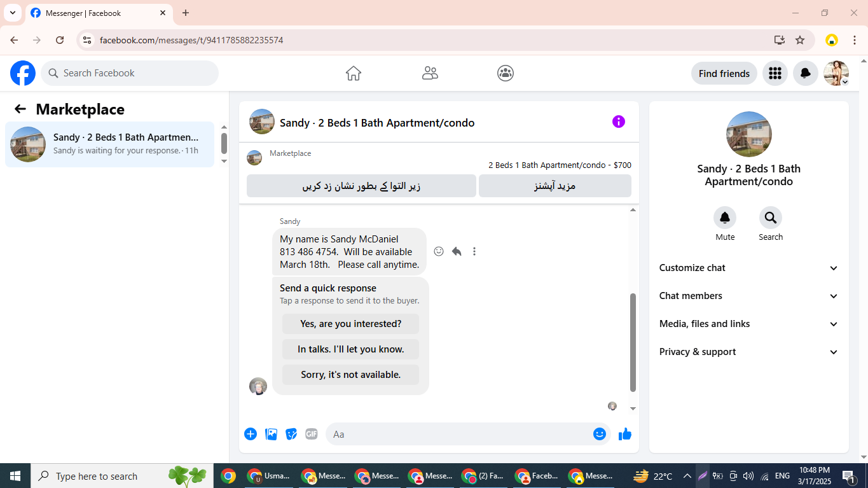Send quick response 'Yes, are you interested?'
Image resolution: width=868 pixels, height=488 pixels.
[x=351, y=324]
